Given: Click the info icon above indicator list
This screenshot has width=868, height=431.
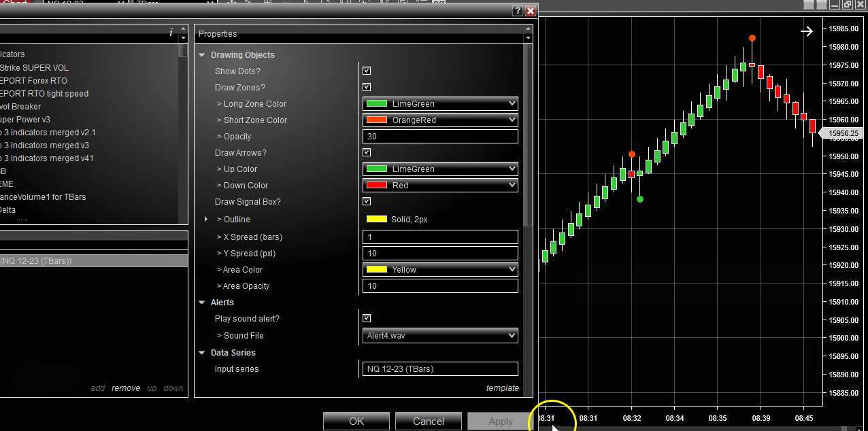Looking at the screenshot, I should coord(171,33).
